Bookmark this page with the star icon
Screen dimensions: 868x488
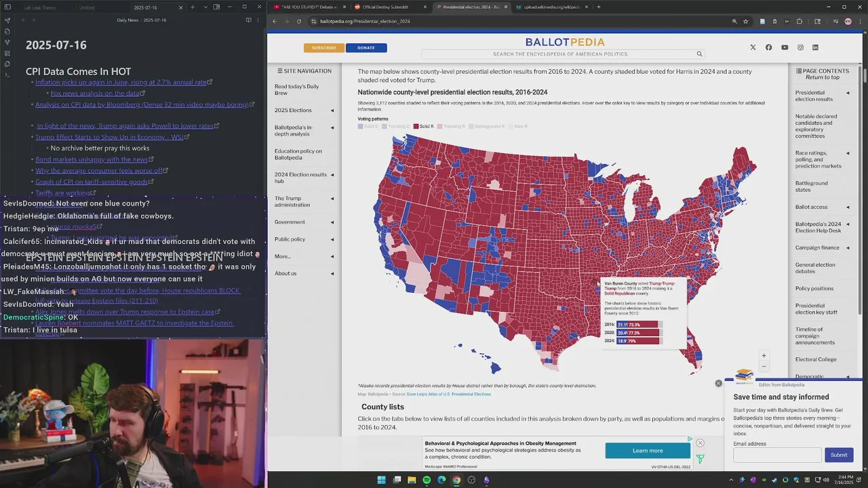[745, 21]
